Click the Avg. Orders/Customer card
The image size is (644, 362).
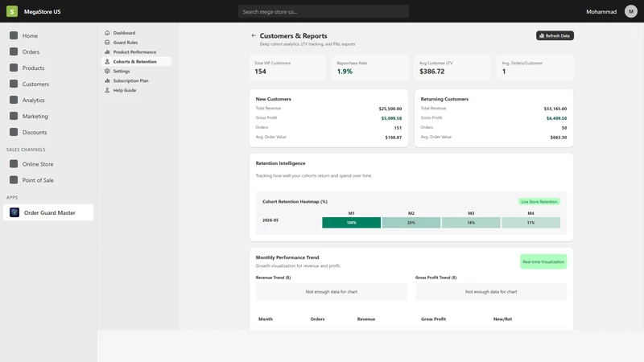pos(535,68)
